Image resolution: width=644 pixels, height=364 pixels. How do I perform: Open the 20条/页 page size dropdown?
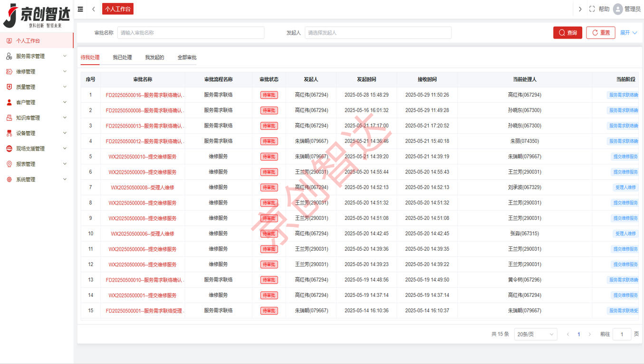click(x=535, y=334)
